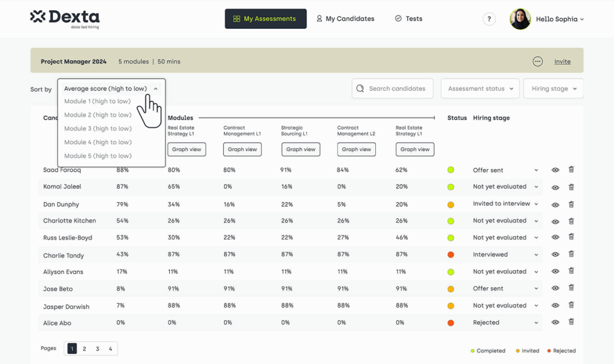Click trash icon for Jose Beto
The height and width of the screenshot is (364, 614).
click(x=571, y=288)
